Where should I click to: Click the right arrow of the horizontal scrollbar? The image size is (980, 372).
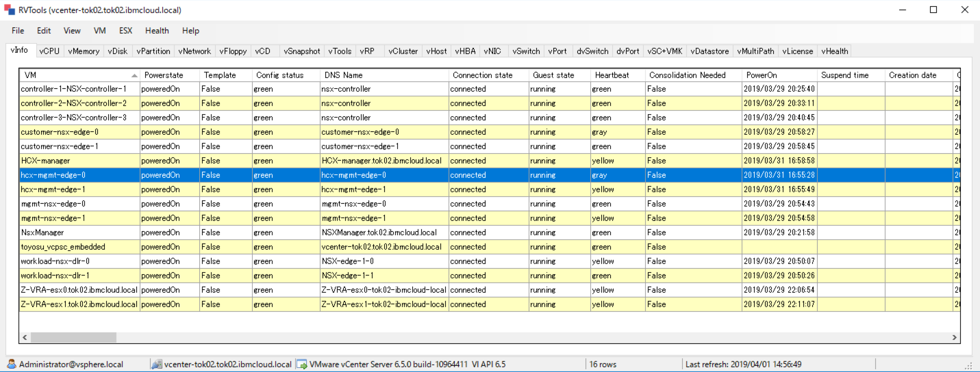pyautogui.click(x=955, y=337)
